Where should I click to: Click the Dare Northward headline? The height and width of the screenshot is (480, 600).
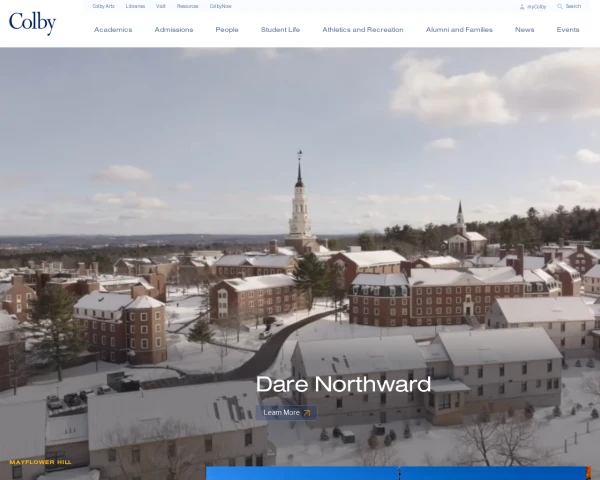coord(343,384)
